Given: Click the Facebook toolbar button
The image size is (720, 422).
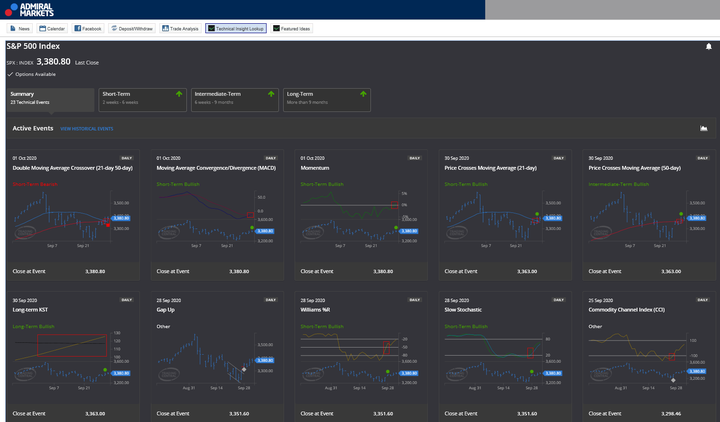Looking at the screenshot, I should point(88,29).
